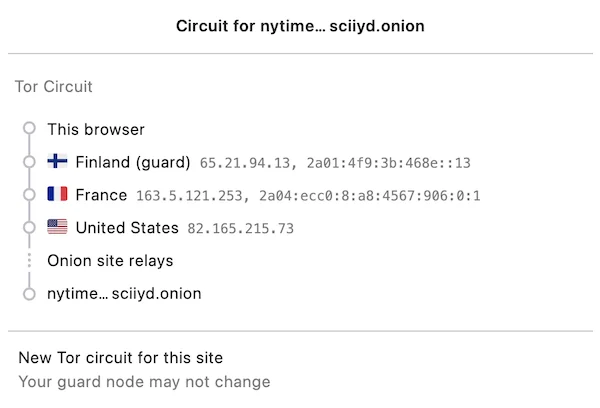The width and height of the screenshot is (600, 408).
Task: Click the United States flag icon
Action: click(x=57, y=227)
